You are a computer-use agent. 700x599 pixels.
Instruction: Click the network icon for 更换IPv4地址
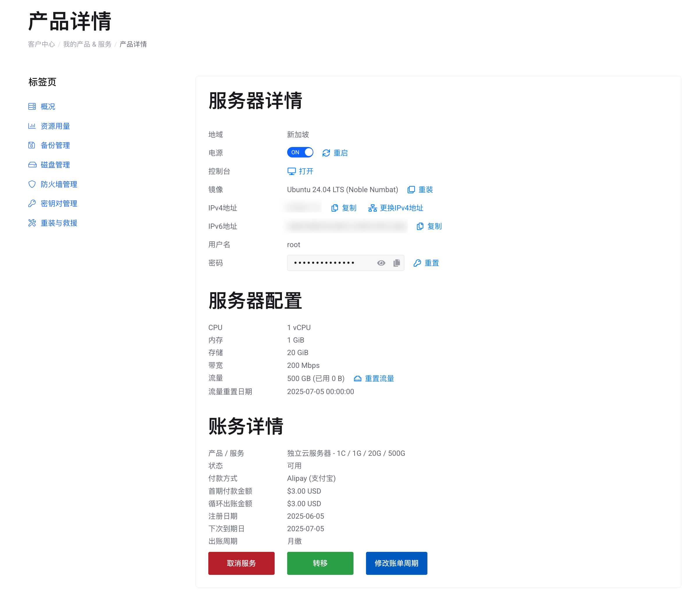[372, 208]
